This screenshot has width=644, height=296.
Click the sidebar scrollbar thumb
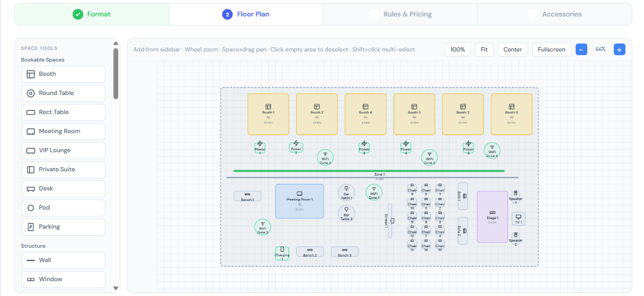coord(116,74)
